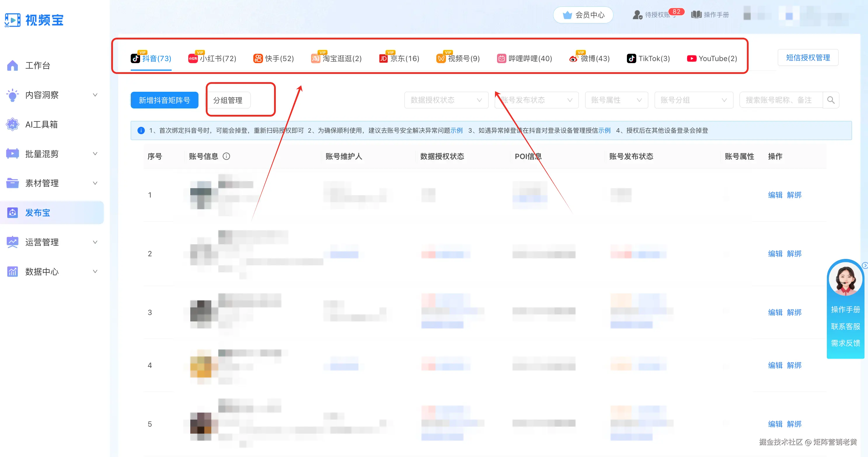
Task: Click the 账号信息 info circle icon
Action: point(226,156)
